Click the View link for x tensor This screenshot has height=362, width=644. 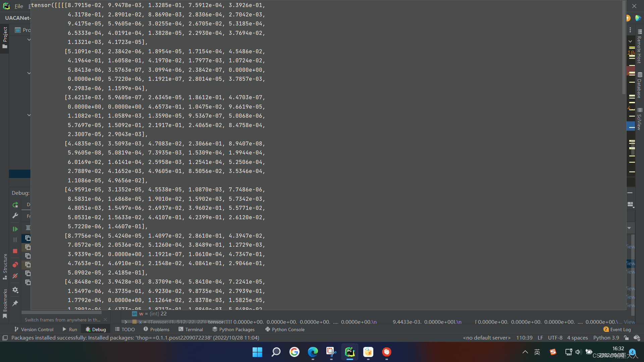point(629,322)
